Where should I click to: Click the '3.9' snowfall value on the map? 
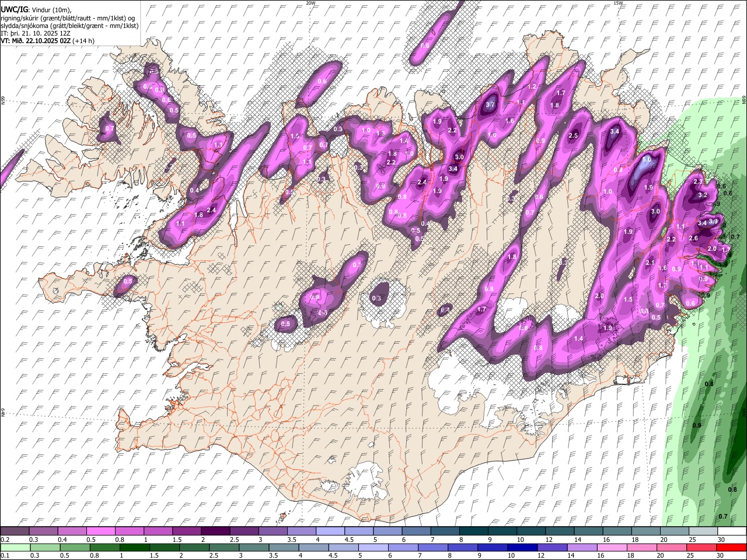click(x=713, y=222)
